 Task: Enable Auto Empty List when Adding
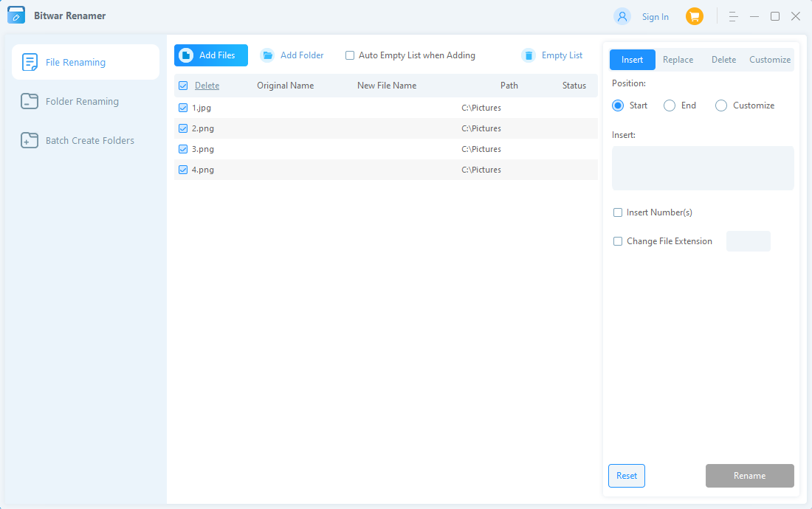point(351,55)
